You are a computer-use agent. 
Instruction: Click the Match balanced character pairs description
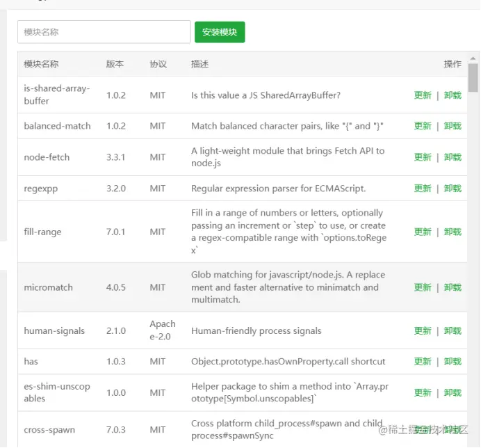[x=287, y=126]
